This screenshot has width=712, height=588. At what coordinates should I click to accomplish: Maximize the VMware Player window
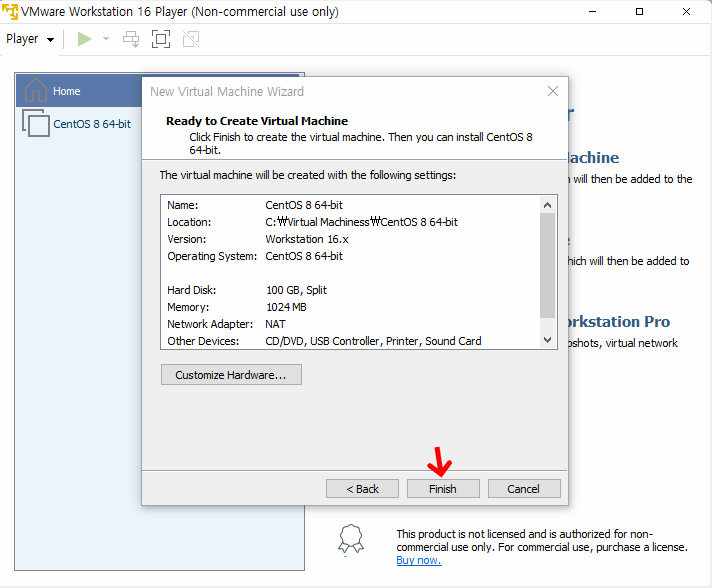pos(639,12)
